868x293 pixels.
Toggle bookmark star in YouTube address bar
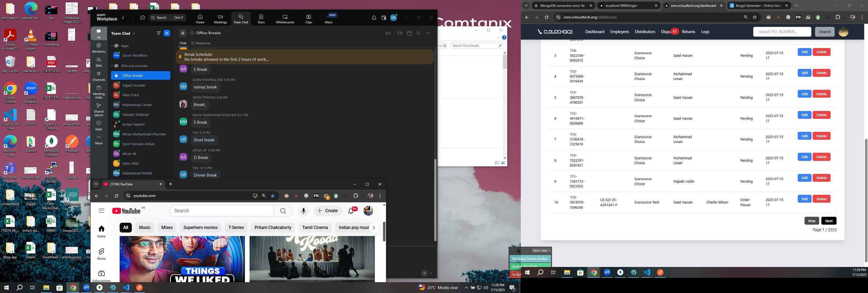tap(273, 196)
